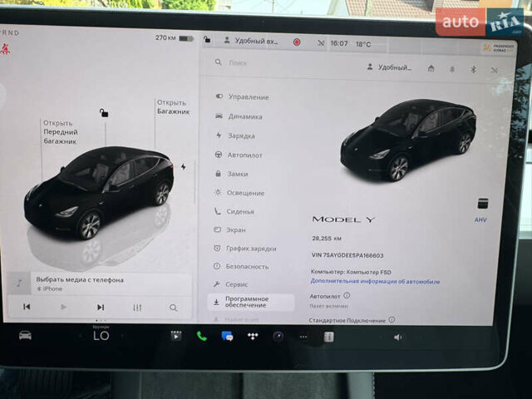The image size is (532, 399).
Task: Open the HomeLink garage icon in settings header
Action: (x=431, y=68)
